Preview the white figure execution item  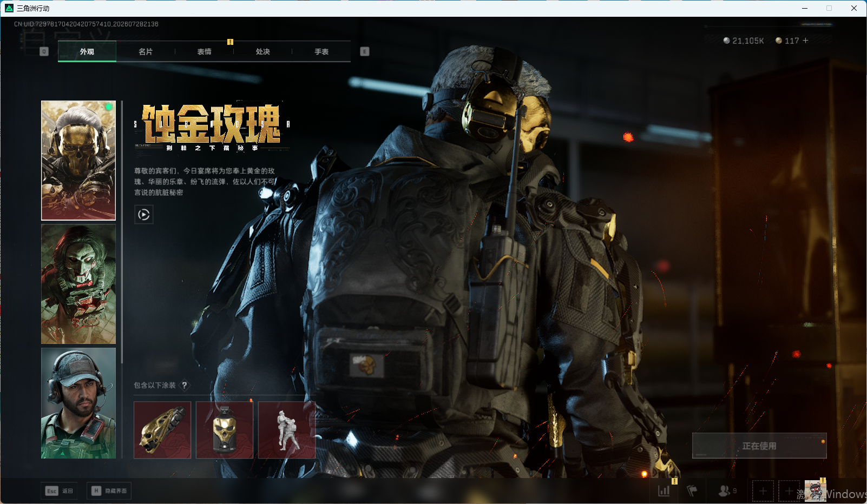tap(287, 430)
